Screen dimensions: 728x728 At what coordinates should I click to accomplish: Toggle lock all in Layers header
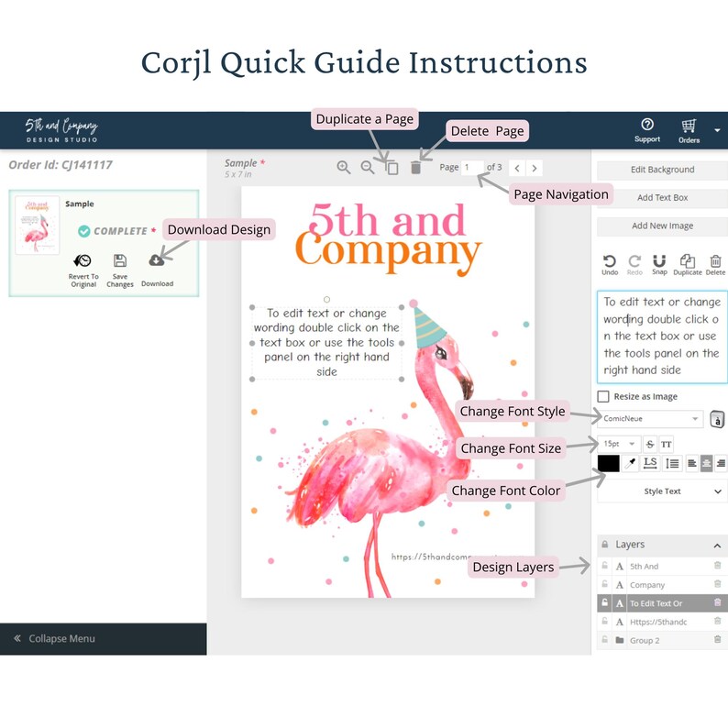605,544
